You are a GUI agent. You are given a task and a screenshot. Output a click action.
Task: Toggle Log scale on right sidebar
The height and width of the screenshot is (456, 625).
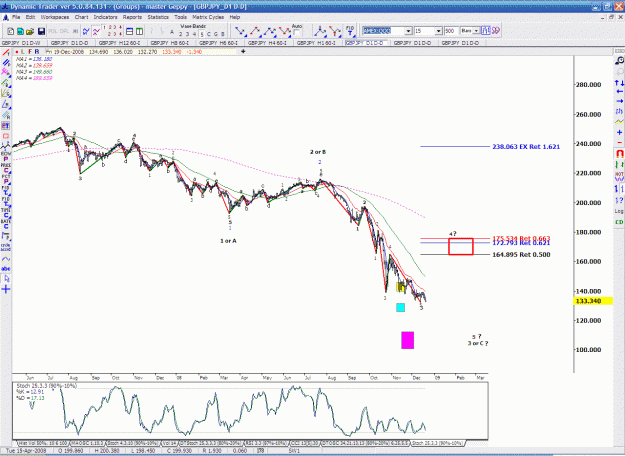(619, 211)
